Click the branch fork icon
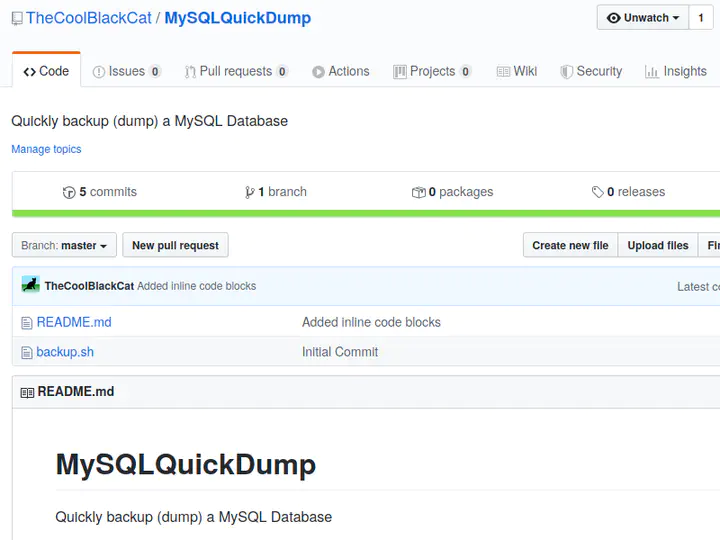The image size is (720, 540). (250, 192)
